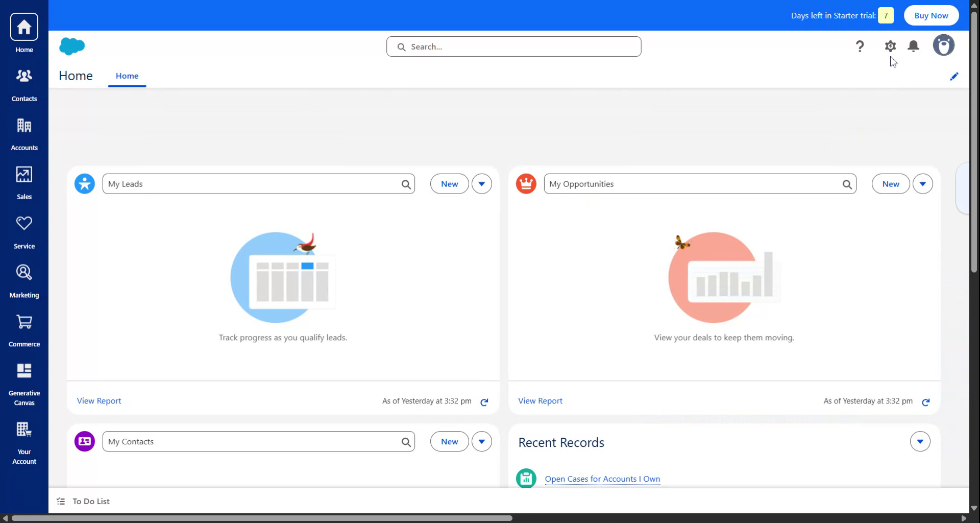This screenshot has width=980, height=523.
Task: Open the Setup gear icon
Action: 890,46
